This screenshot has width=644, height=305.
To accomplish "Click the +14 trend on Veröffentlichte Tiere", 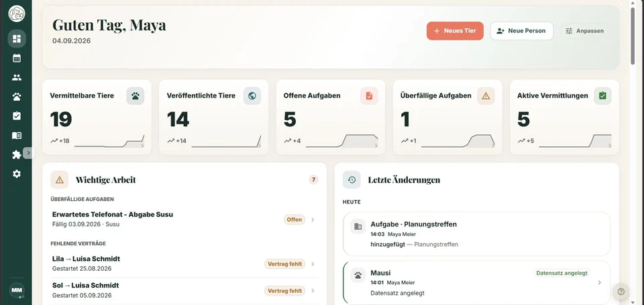I will [x=177, y=141].
